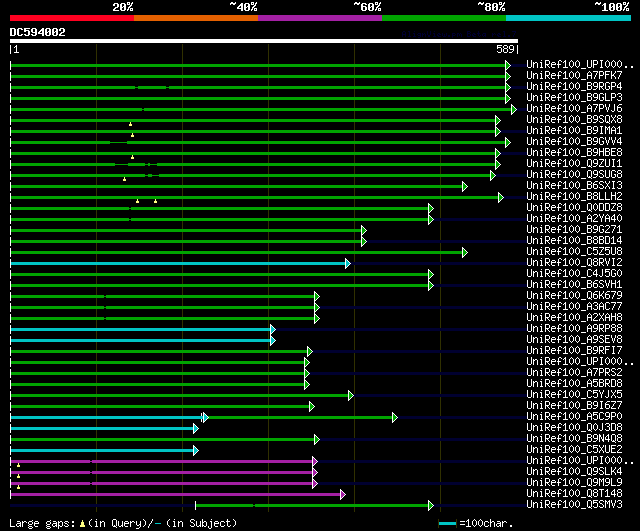Click the arrowhead ending the Q5SMV3 alignment
Screen dimensions: 640x531
pos(431,506)
